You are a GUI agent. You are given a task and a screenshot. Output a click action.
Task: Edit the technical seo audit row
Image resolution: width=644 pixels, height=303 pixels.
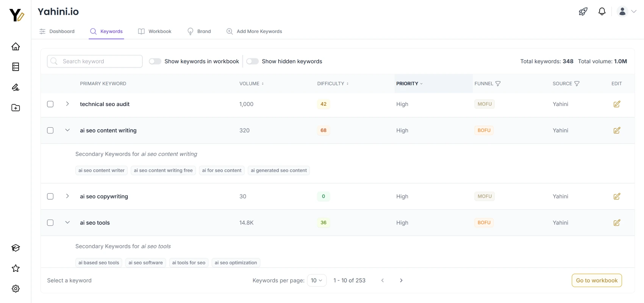[617, 104]
